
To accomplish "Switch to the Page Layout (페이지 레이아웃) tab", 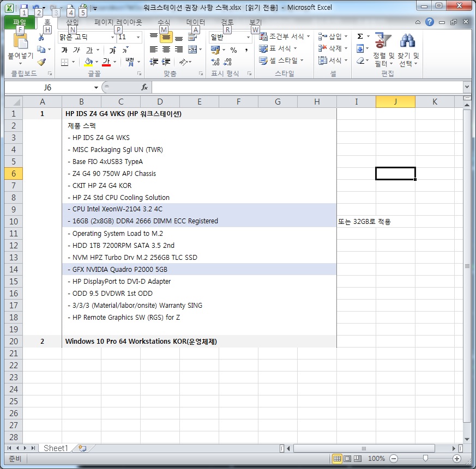I will (x=118, y=22).
